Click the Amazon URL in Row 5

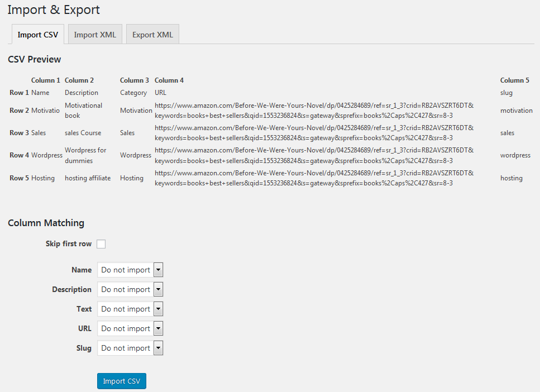(x=314, y=178)
